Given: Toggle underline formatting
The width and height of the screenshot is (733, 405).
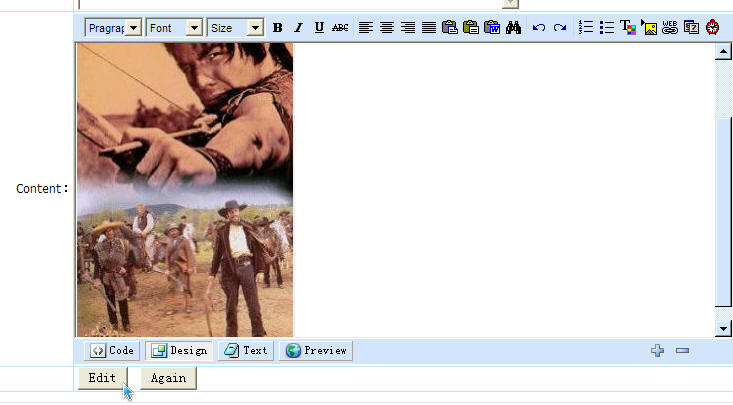Looking at the screenshot, I should coord(319,28).
